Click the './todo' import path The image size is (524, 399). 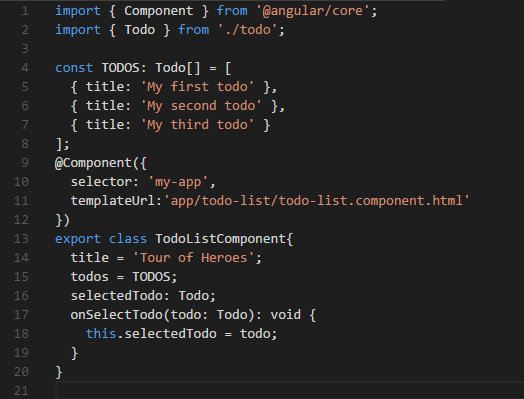click(x=248, y=30)
